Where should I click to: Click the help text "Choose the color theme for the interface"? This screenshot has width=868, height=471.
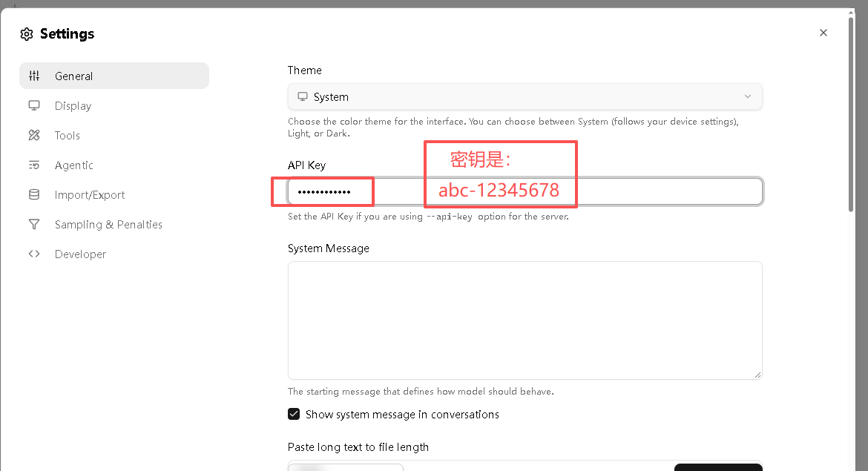point(376,121)
